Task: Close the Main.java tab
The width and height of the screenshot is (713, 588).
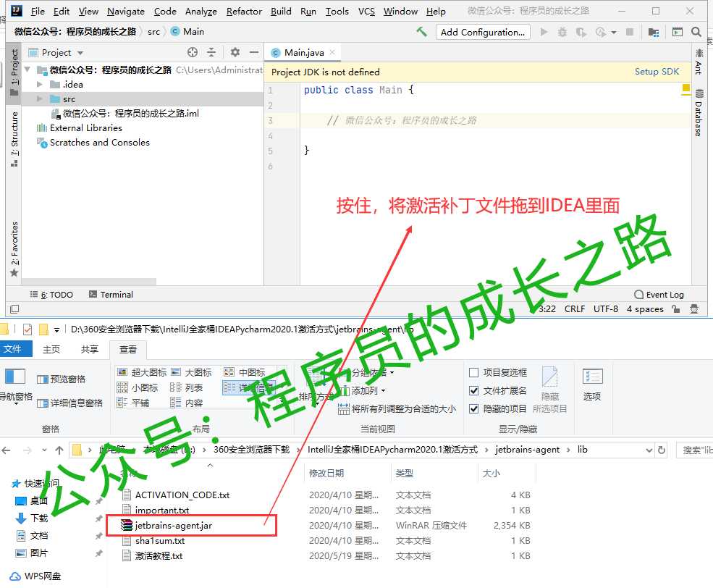Action: [x=332, y=52]
